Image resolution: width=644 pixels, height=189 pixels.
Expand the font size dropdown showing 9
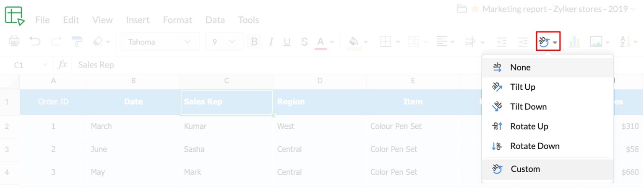pyautogui.click(x=224, y=42)
